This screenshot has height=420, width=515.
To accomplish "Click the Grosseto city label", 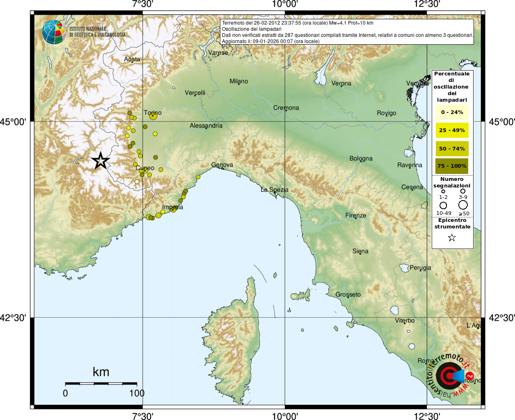I will [348, 294].
